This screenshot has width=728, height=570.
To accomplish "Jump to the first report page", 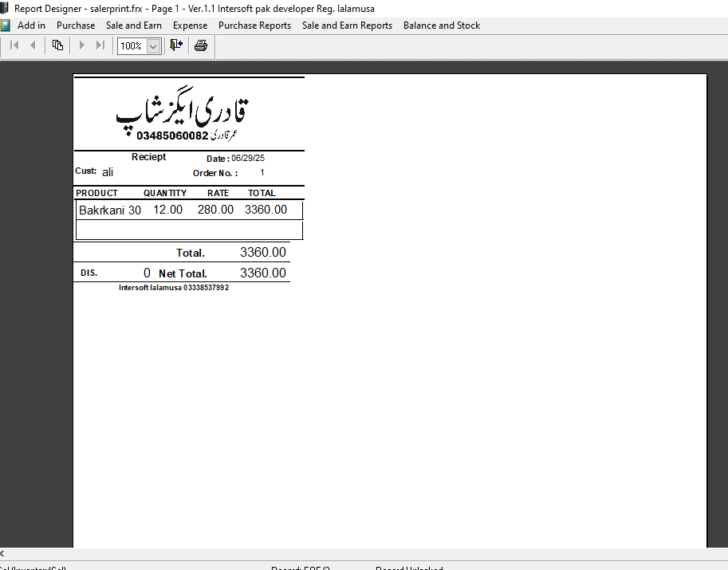I will point(14,45).
